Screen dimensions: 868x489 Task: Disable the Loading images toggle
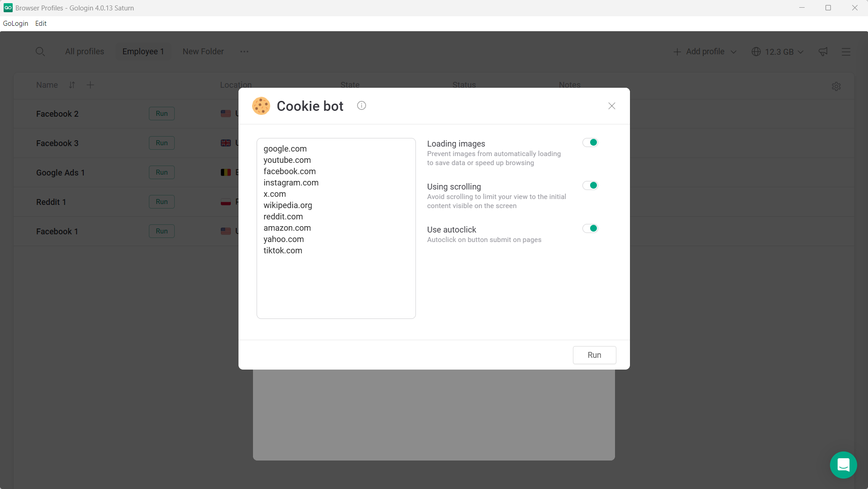pyautogui.click(x=591, y=142)
